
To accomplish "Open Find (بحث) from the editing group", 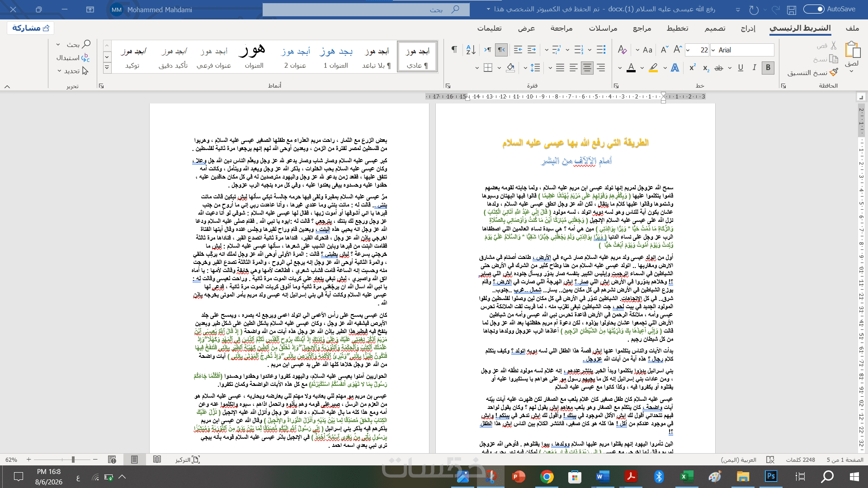I will click(79, 44).
